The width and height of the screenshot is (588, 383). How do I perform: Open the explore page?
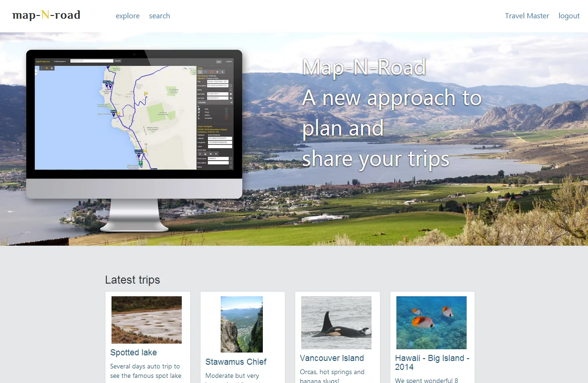coord(127,16)
